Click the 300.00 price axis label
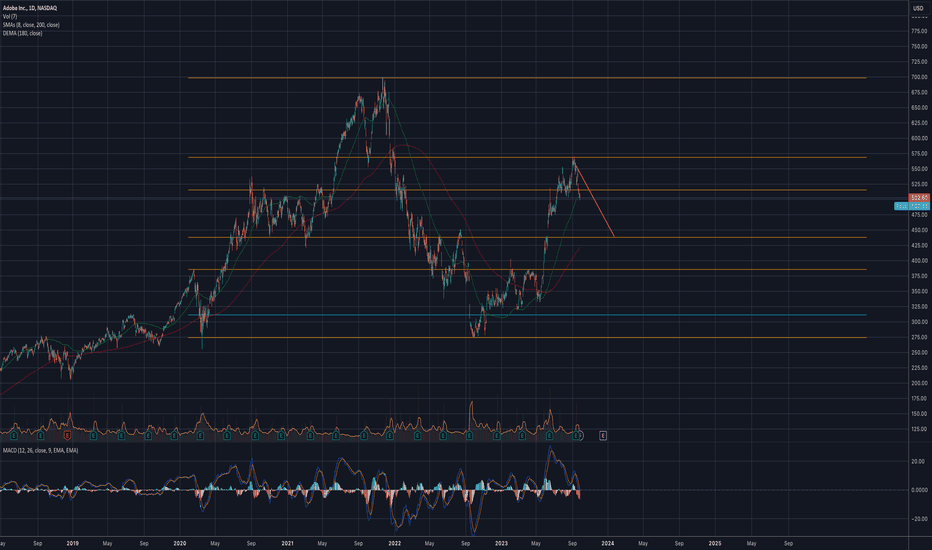The image size is (932, 550). pyautogui.click(x=919, y=322)
